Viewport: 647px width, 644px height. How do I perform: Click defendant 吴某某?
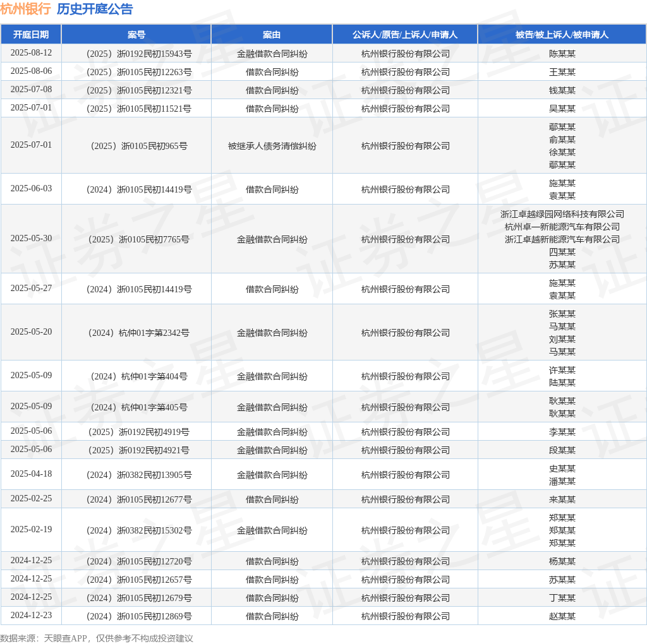562,109
